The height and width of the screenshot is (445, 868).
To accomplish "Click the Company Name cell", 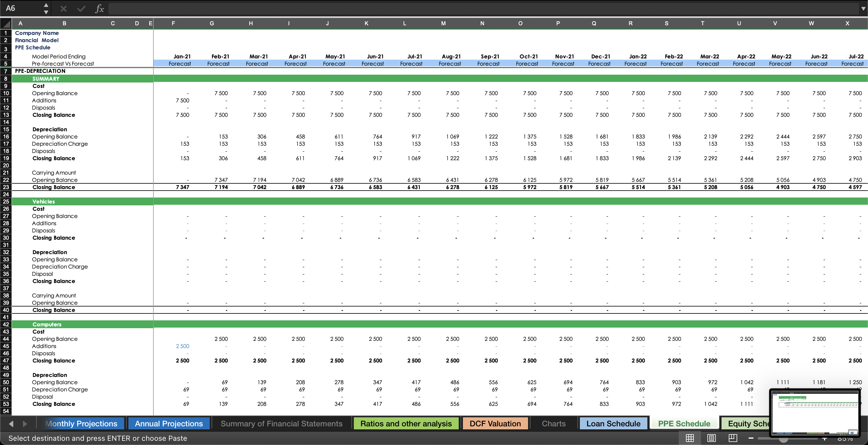I will pyautogui.click(x=37, y=33).
